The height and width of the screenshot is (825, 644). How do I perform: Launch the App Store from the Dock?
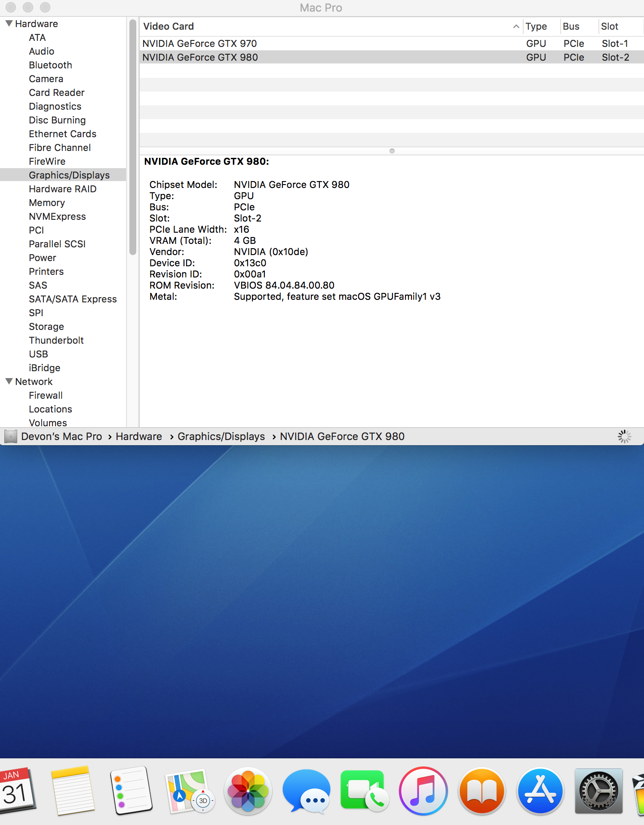click(540, 791)
